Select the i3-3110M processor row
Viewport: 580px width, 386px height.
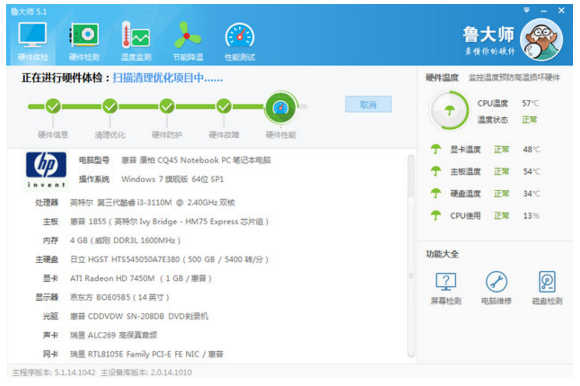[x=135, y=203]
